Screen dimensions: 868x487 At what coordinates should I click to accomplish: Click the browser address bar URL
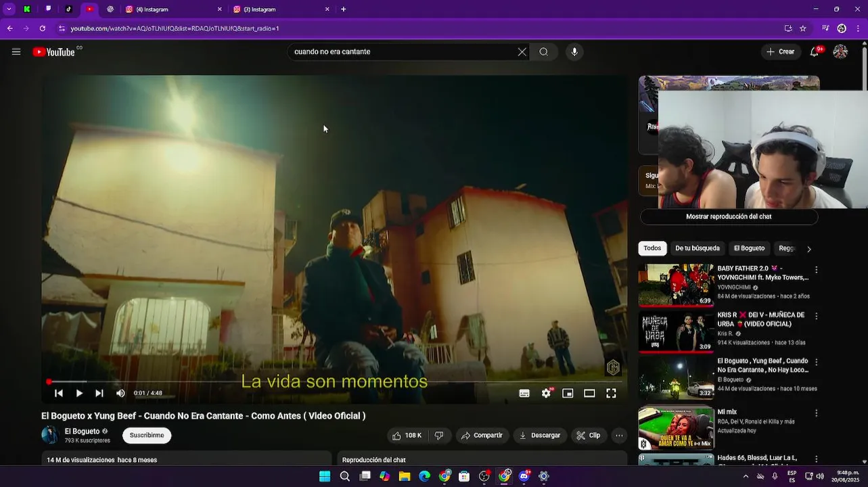[175, 28]
